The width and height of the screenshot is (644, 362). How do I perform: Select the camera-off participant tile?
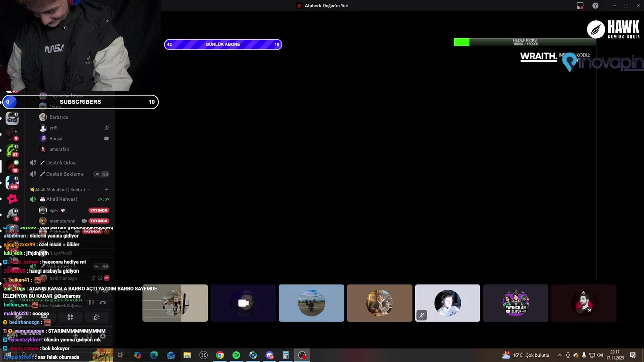(x=244, y=303)
